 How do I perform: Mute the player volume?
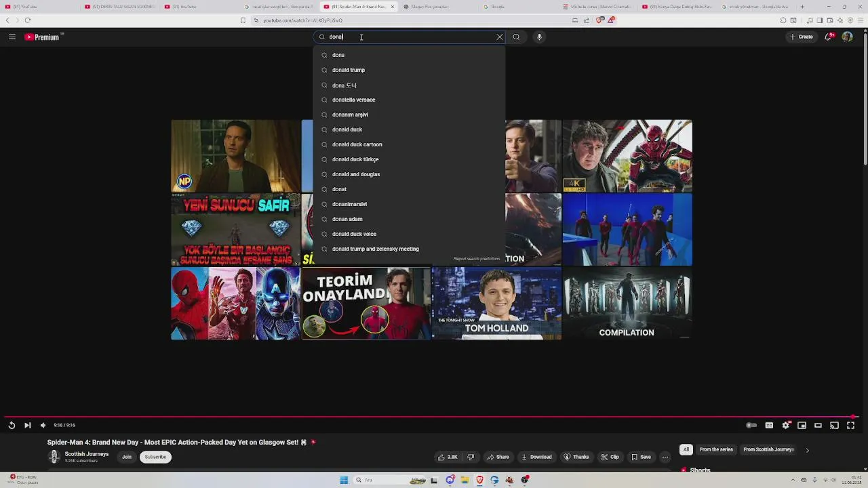(x=43, y=425)
